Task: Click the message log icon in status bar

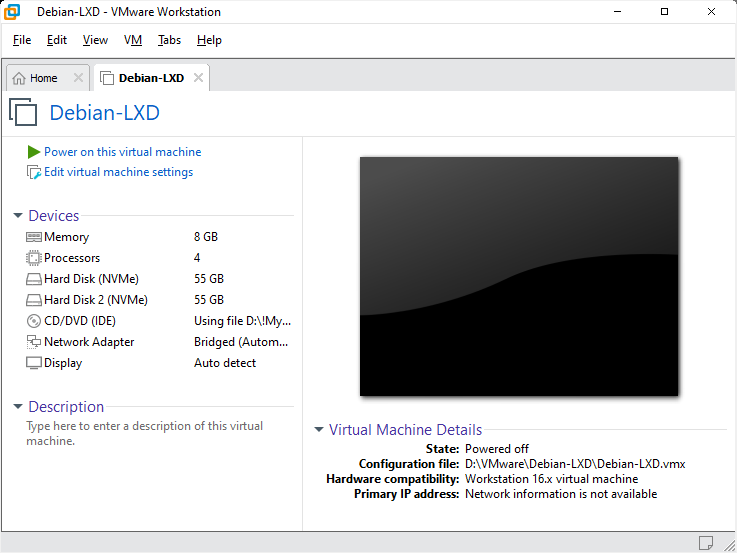Action: click(706, 543)
